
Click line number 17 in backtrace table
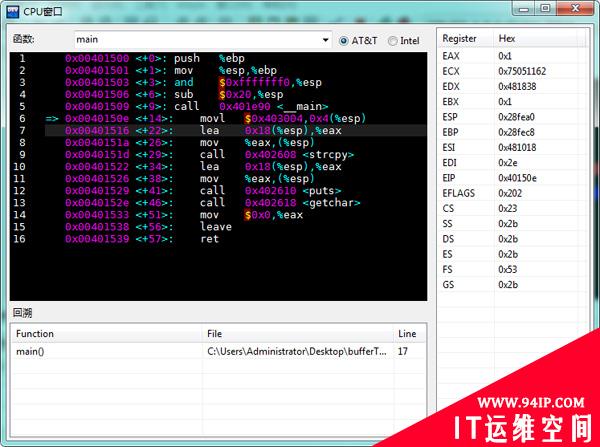pos(403,351)
